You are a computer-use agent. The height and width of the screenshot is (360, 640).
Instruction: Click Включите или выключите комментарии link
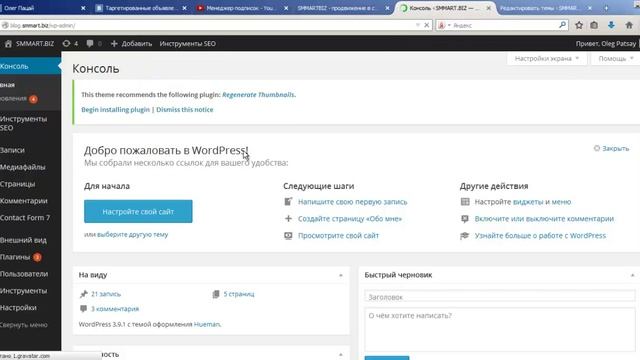tap(544, 219)
